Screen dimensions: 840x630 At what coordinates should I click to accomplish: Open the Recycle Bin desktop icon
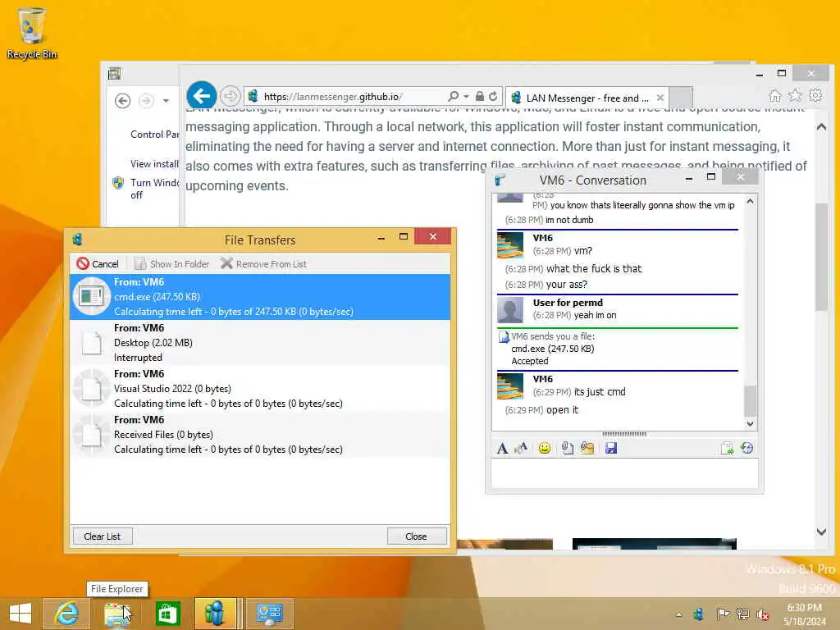(32, 33)
